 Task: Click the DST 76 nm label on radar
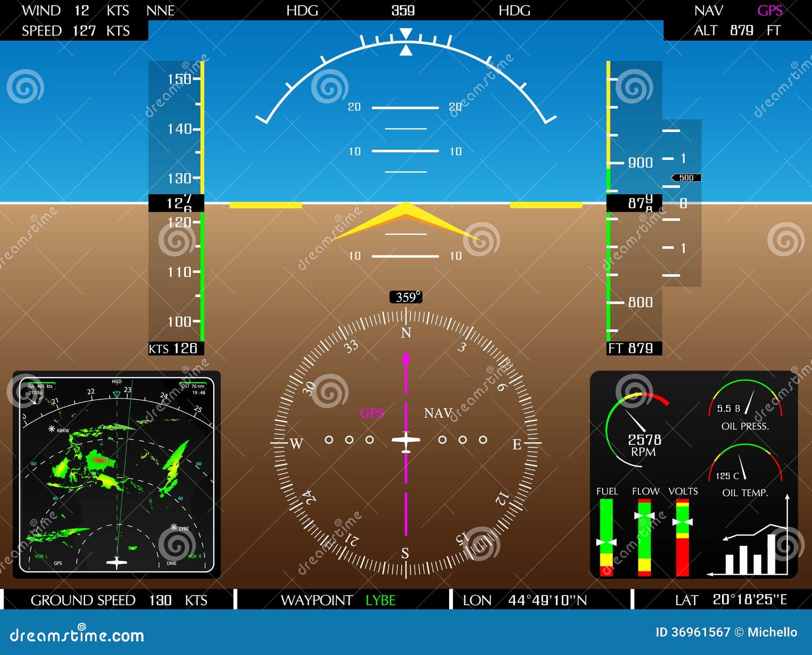coord(193,386)
